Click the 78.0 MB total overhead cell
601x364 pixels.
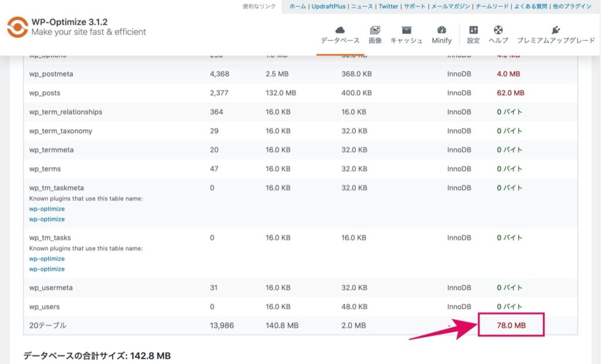511,325
